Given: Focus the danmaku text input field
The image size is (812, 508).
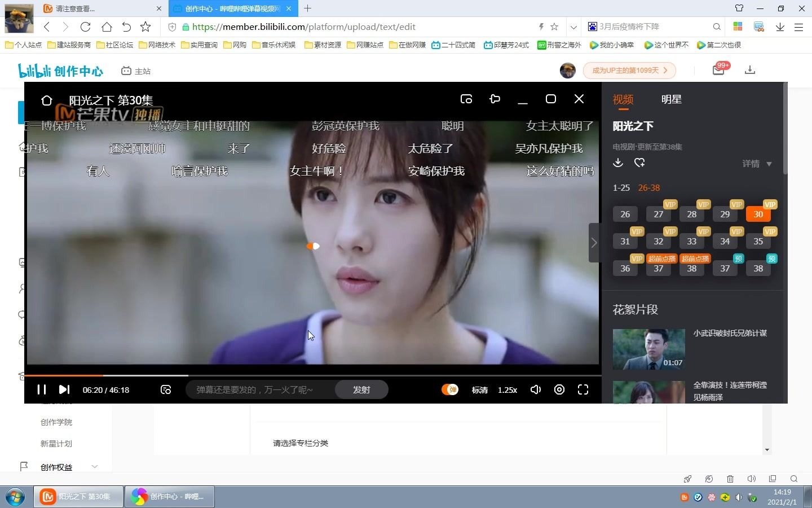Looking at the screenshot, I should (261, 389).
